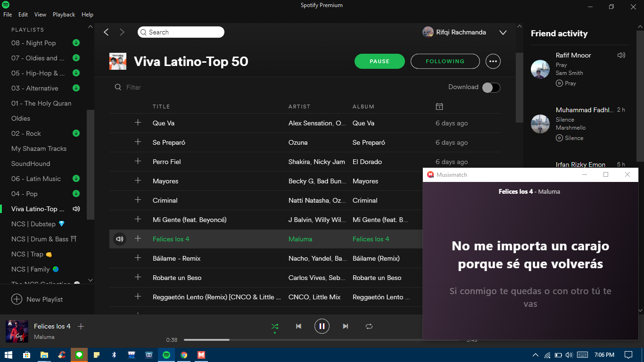
Task: Launch CCleaner from the taskbar
Action: pyautogui.click(x=62, y=355)
